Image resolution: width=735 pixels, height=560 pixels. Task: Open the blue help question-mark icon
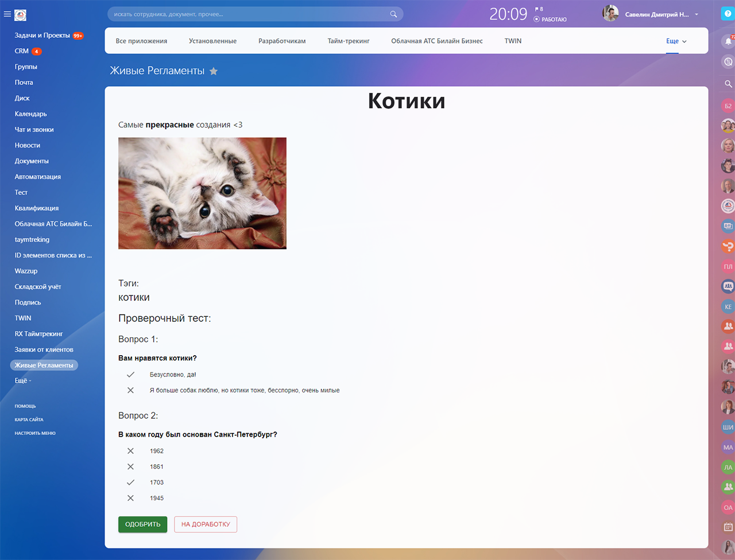[x=728, y=14]
